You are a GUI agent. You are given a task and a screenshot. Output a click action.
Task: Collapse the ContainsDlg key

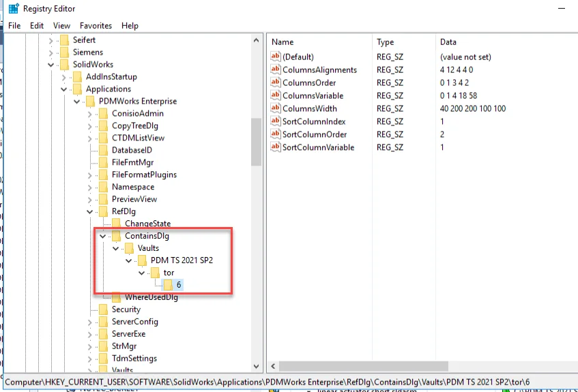click(103, 236)
